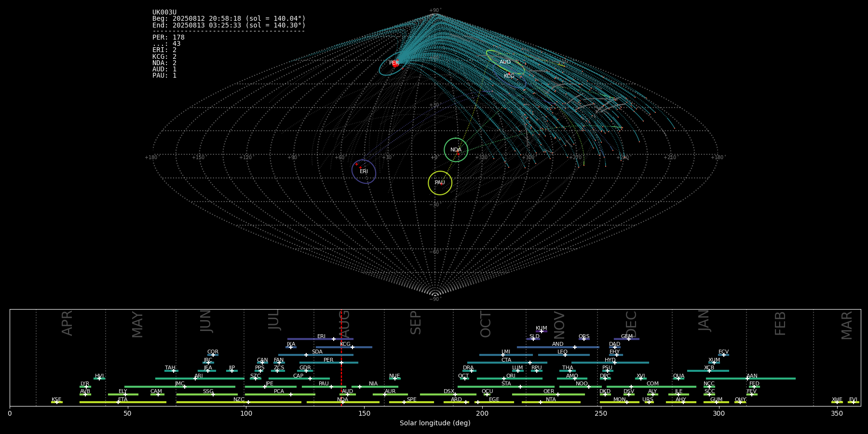The width and height of the screenshot is (868, 434).
Task: Select the DEC month label in the timeline
Action: (x=631, y=324)
